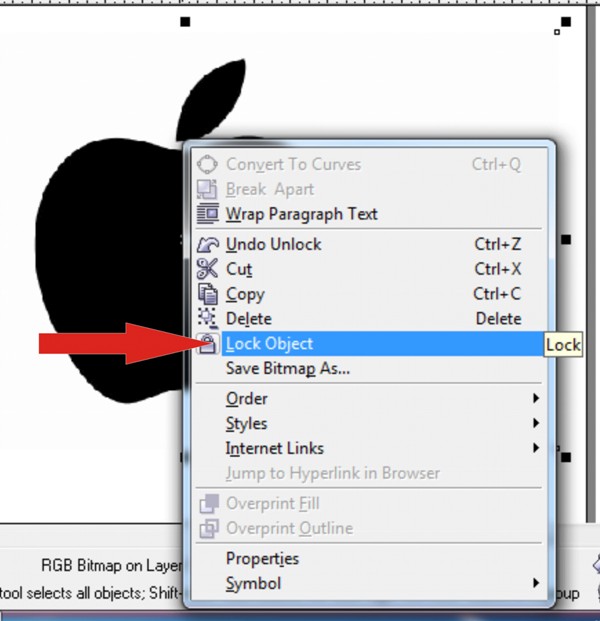The width and height of the screenshot is (600, 621).
Task: Expand the Styles submenu arrow
Action: tap(535, 423)
